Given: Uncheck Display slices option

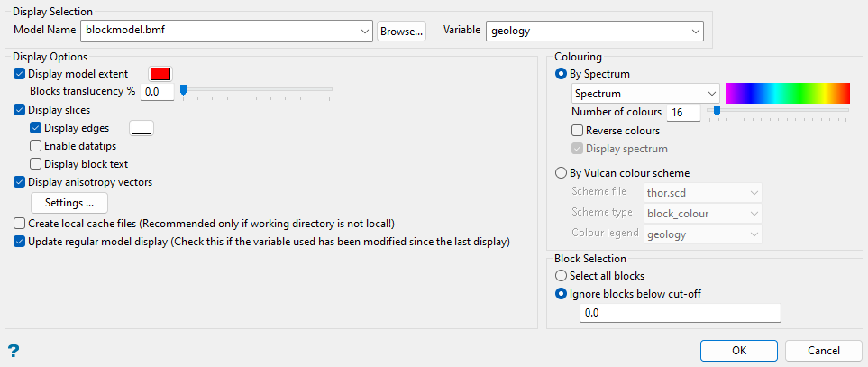Looking at the screenshot, I should click(x=21, y=110).
